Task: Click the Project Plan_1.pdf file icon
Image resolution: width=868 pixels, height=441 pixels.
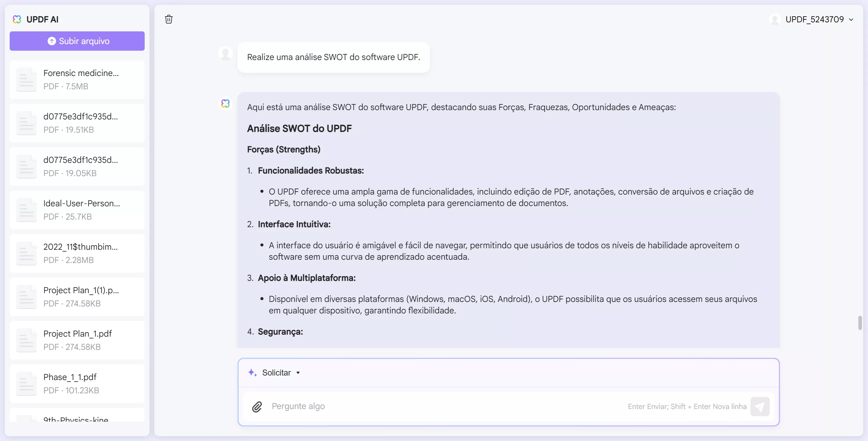Action: [26, 341]
